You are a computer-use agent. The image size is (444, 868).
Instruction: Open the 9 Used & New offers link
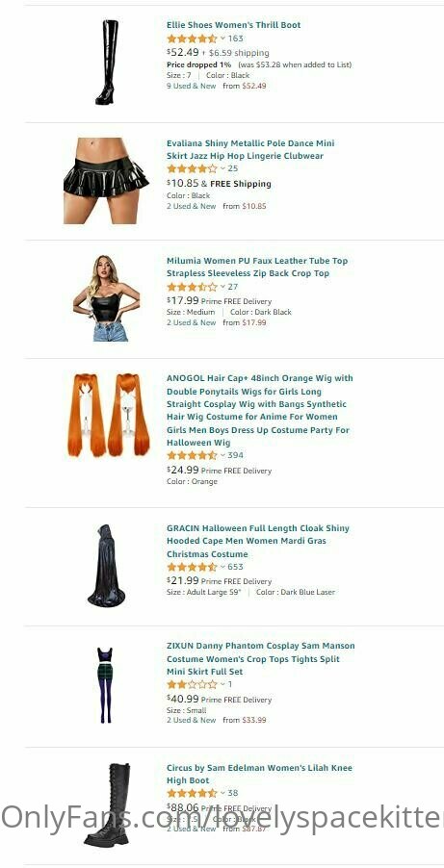(x=192, y=86)
